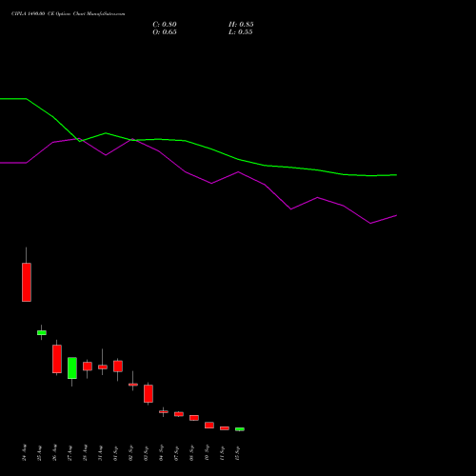Click the 03 Sep date label
Image resolution: width=476 pixels, height=476 pixels.
(x=147, y=453)
